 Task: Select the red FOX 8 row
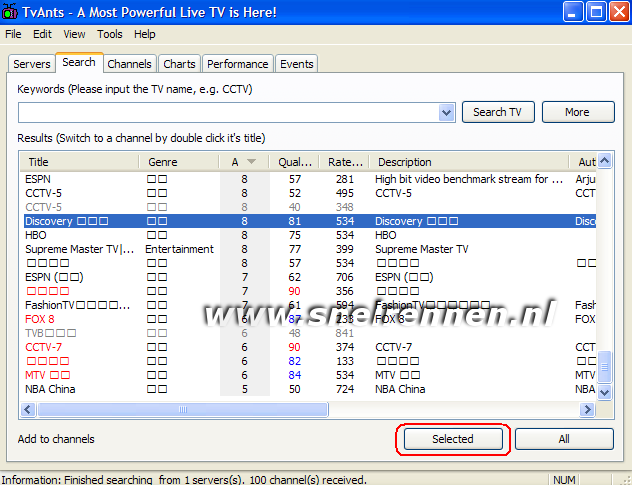308,319
